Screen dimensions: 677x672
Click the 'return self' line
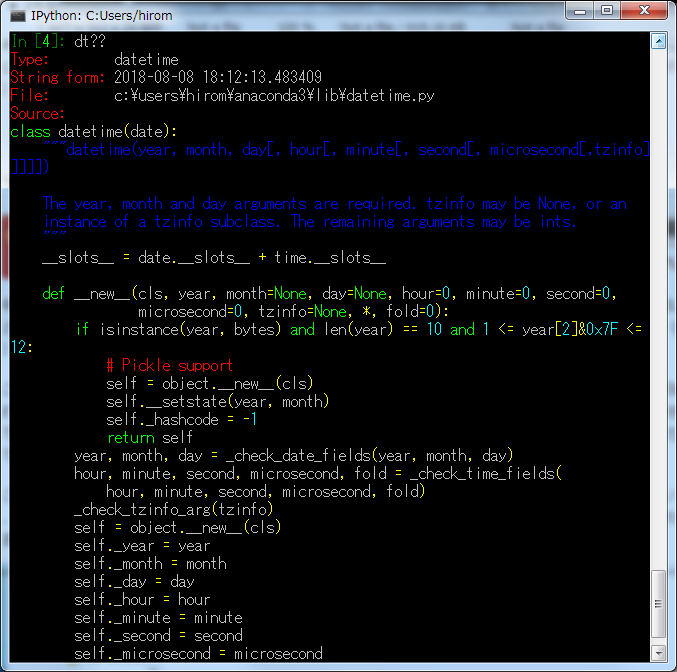point(150,437)
